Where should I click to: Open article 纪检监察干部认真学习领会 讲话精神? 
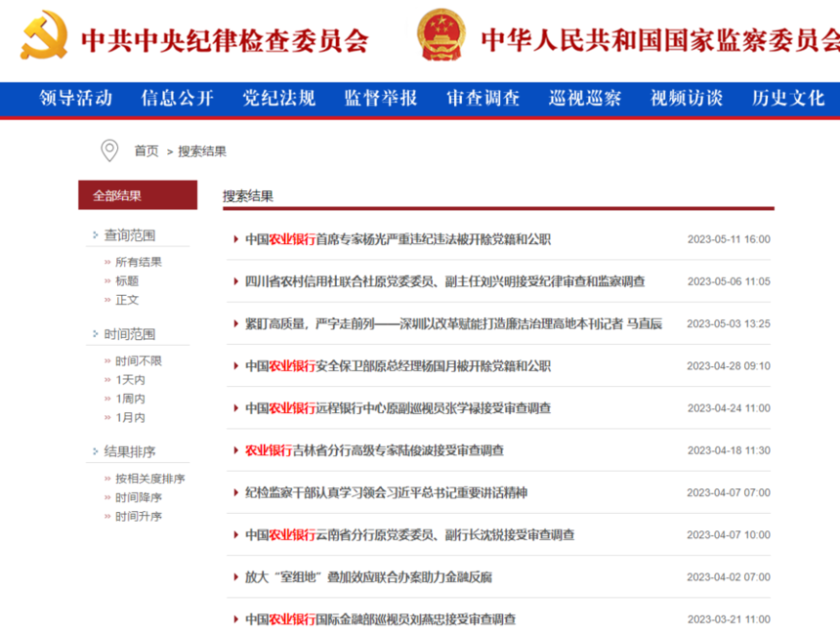click(386, 492)
